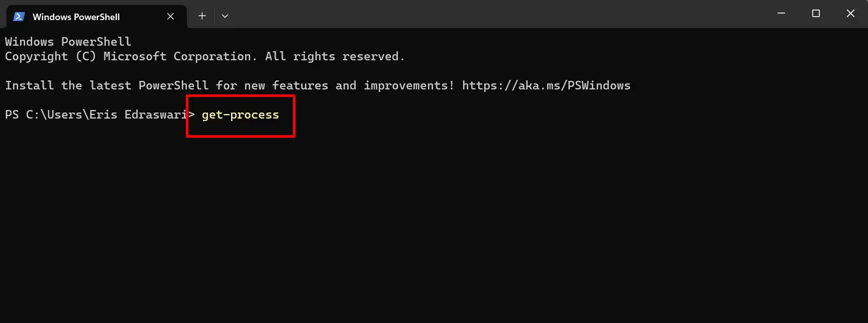This screenshot has width=868, height=323.
Task: Open a new tab with the plus icon
Action: 202,16
